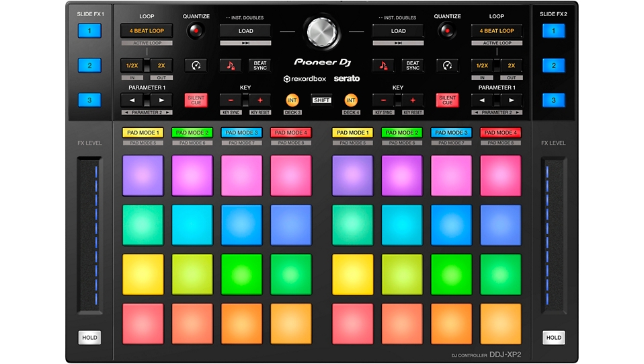This screenshot has height=364, width=644.
Task: Trigger left deck 4 BEAT LOOP button
Action: point(147,31)
